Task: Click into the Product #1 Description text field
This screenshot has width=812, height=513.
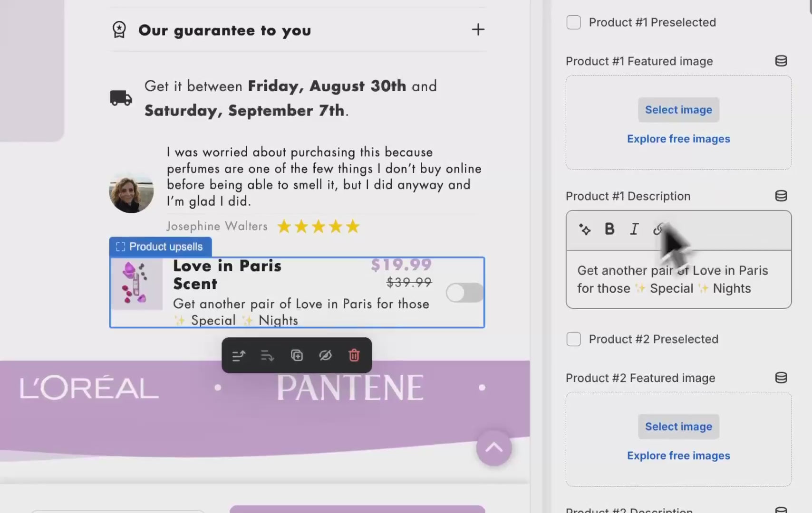Action: (x=678, y=280)
